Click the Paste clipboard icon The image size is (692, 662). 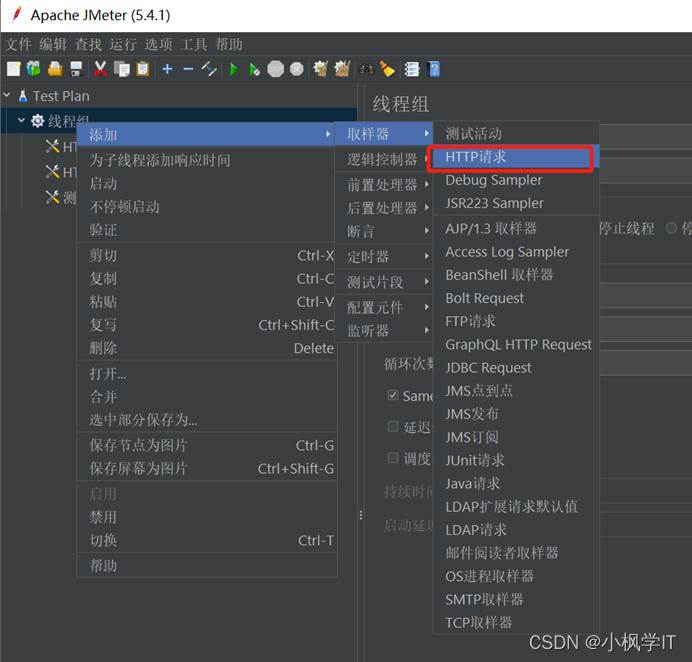(x=143, y=69)
